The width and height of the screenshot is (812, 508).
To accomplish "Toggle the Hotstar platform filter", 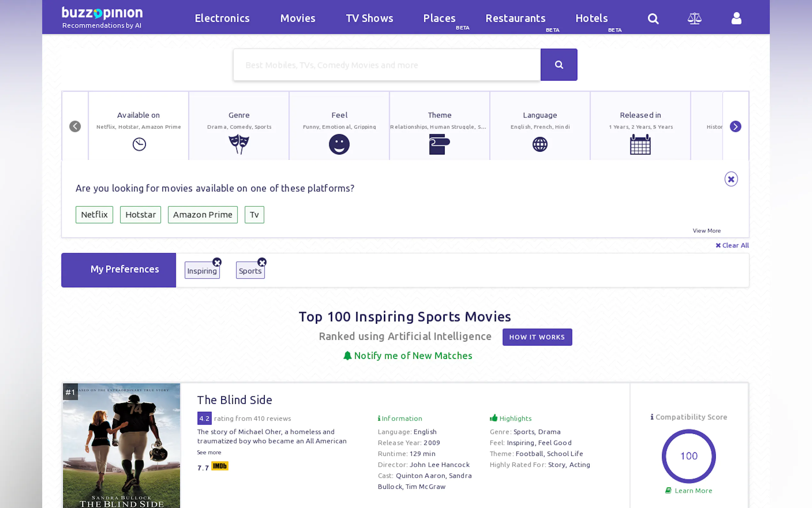I will coord(140,215).
